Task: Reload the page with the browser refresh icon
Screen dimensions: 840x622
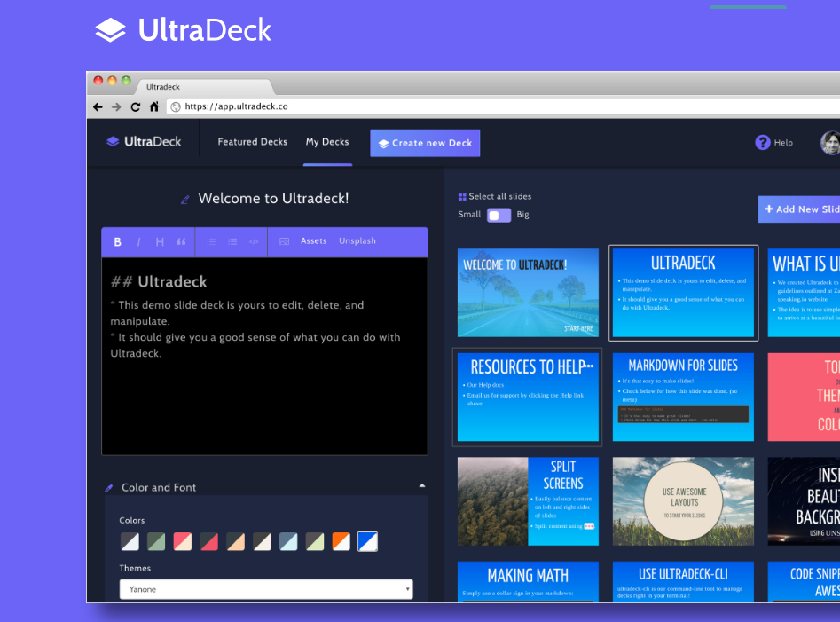Action: 136,106
